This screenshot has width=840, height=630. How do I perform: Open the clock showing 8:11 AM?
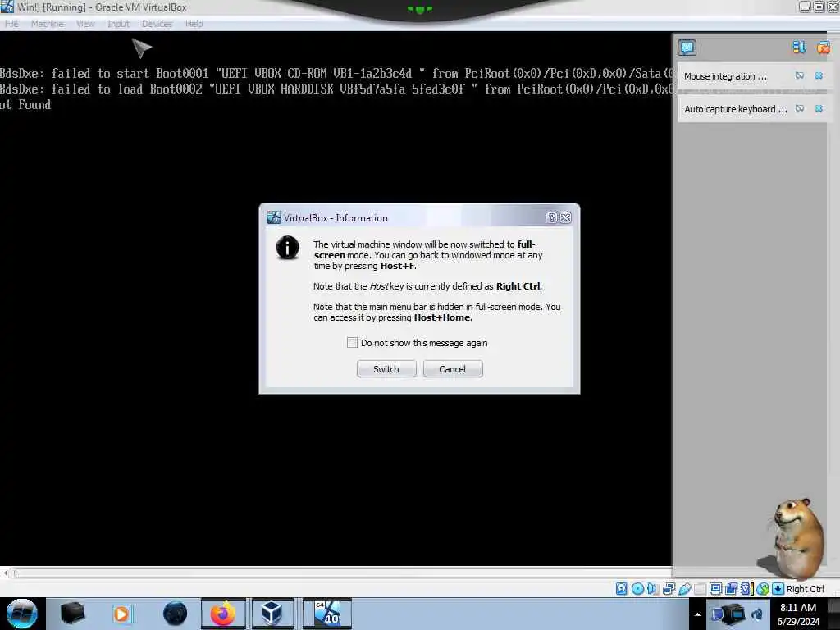coord(798,614)
